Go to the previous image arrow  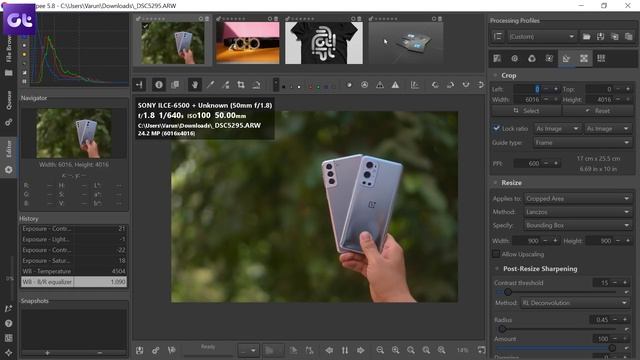click(329, 350)
